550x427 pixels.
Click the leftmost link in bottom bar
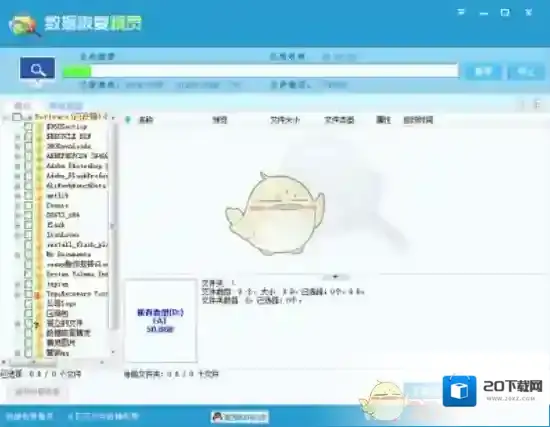[29, 416]
